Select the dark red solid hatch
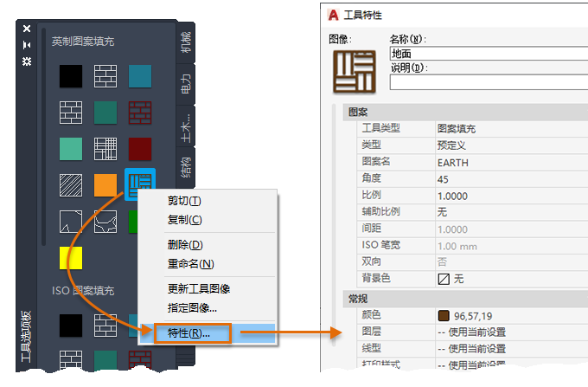 tap(140, 149)
